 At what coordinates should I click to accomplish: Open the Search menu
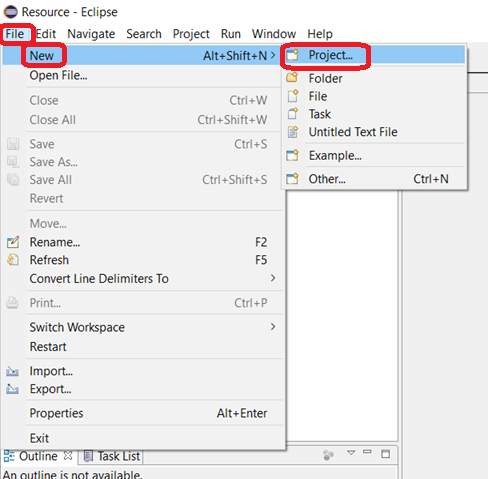point(144,34)
